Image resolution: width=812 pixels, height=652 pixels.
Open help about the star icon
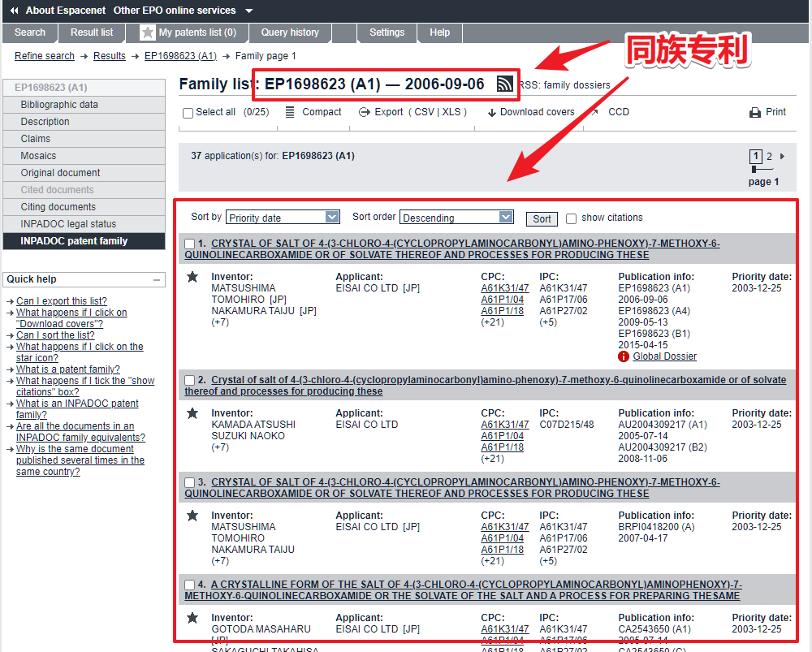80,352
